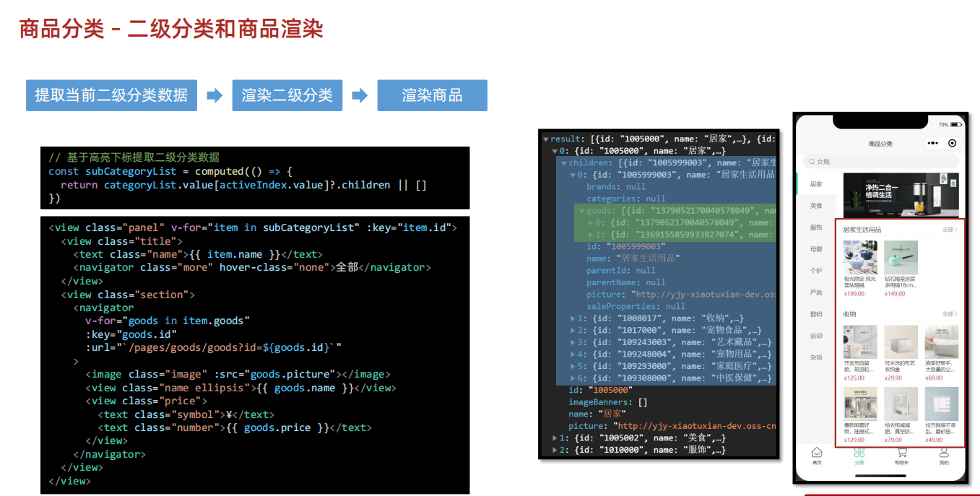Screen dimensions: 980x496
Task: Collapse the result array triangle in console
Action: coord(546,139)
